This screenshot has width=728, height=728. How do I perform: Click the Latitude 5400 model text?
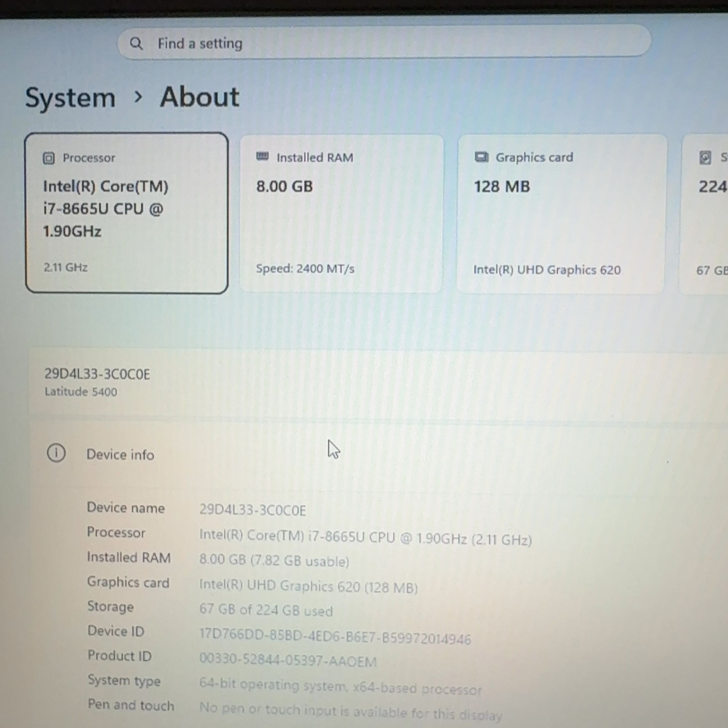tap(81, 392)
